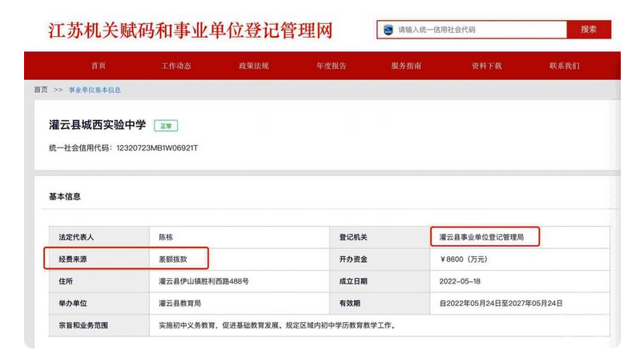644x362 pixels.
Task: Click the funding value 差额拨款
Action: pos(173,259)
